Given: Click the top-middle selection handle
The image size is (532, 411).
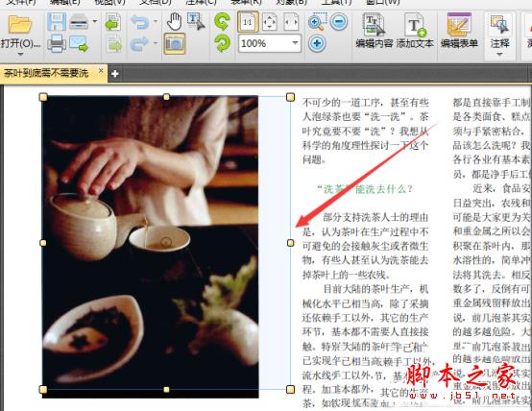Looking at the screenshot, I should (x=166, y=97).
